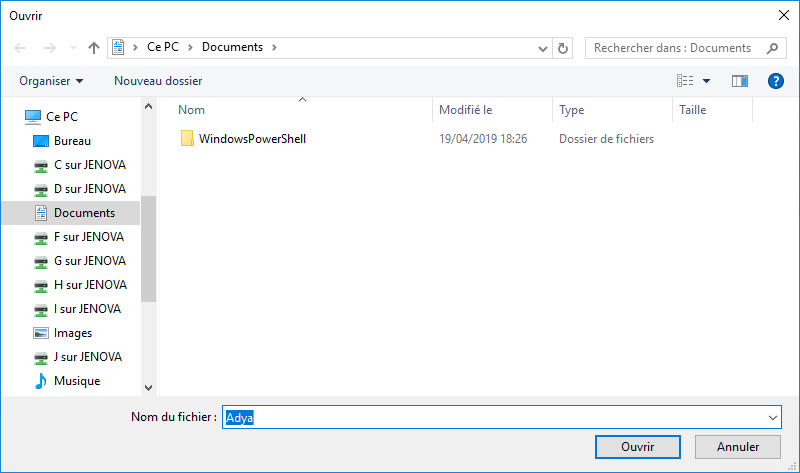
Task: Click navigation pane scrollbar down arrow
Action: pos(149,387)
